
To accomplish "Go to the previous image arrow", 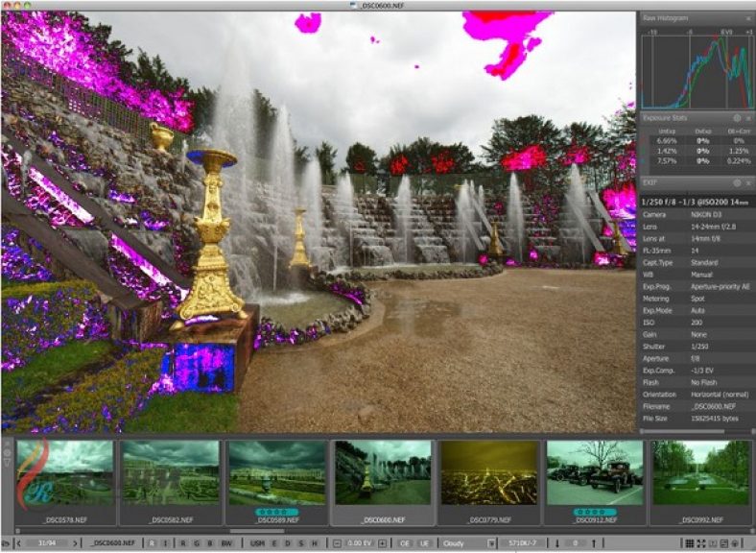I will click(x=19, y=543).
